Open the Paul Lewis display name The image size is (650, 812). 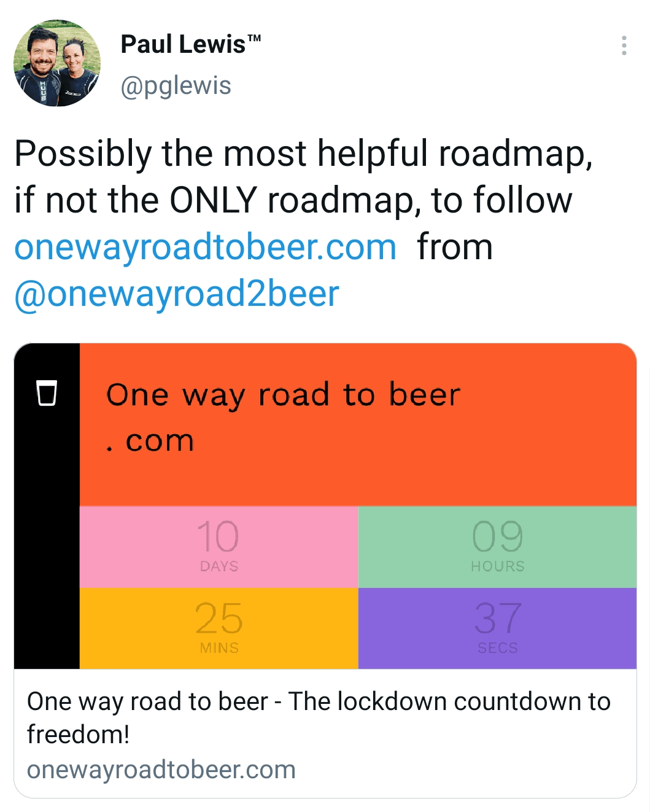coord(182,44)
